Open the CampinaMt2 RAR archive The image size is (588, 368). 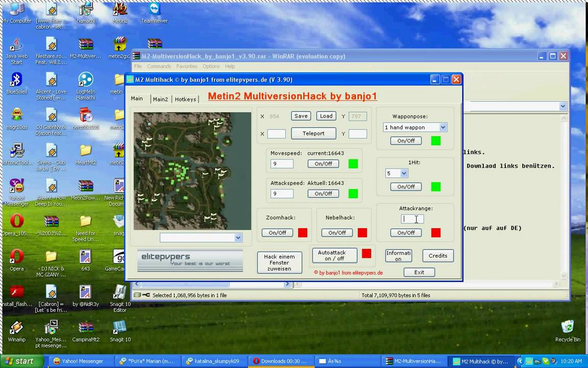(x=86, y=331)
